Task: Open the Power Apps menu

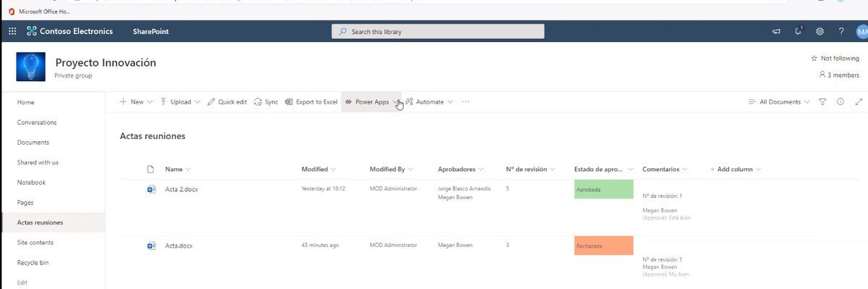Action: pyautogui.click(x=371, y=102)
